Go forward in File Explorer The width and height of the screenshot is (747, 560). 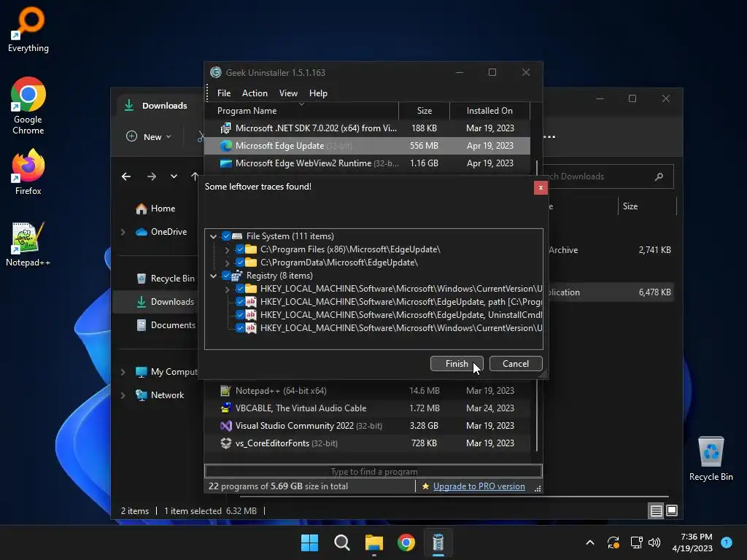(x=152, y=176)
